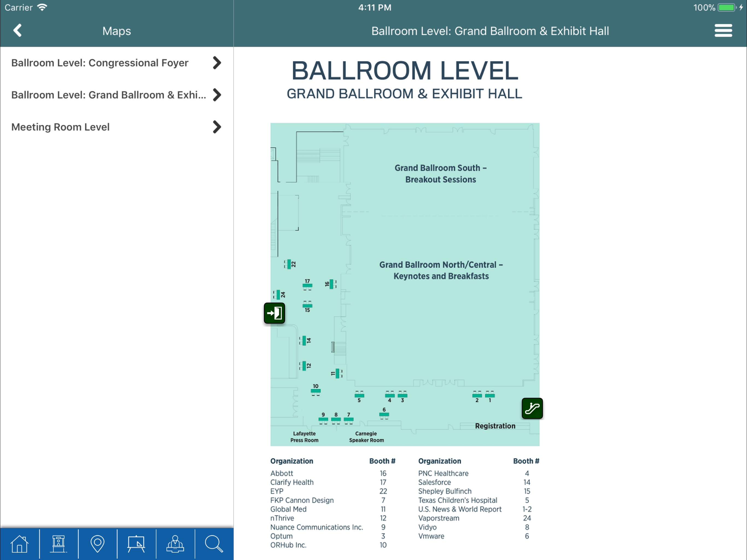The image size is (747, 560).
Task: Click 'Lafayette Press Room' label
Action: (304, 437)
